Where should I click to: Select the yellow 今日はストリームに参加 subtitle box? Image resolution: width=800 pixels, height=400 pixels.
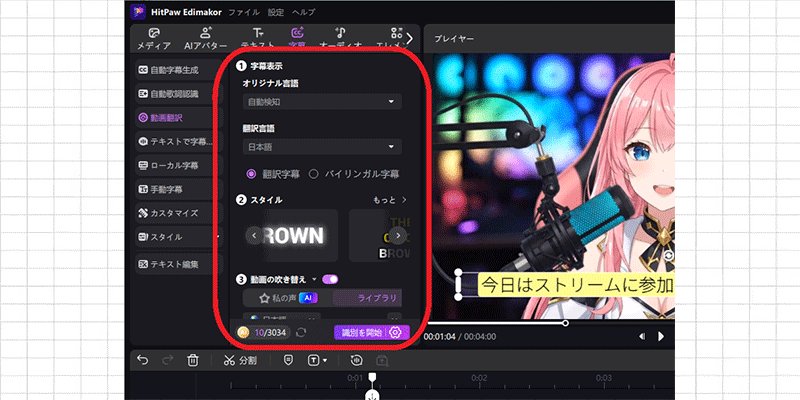pyautogui.click(x=577, y=285)
